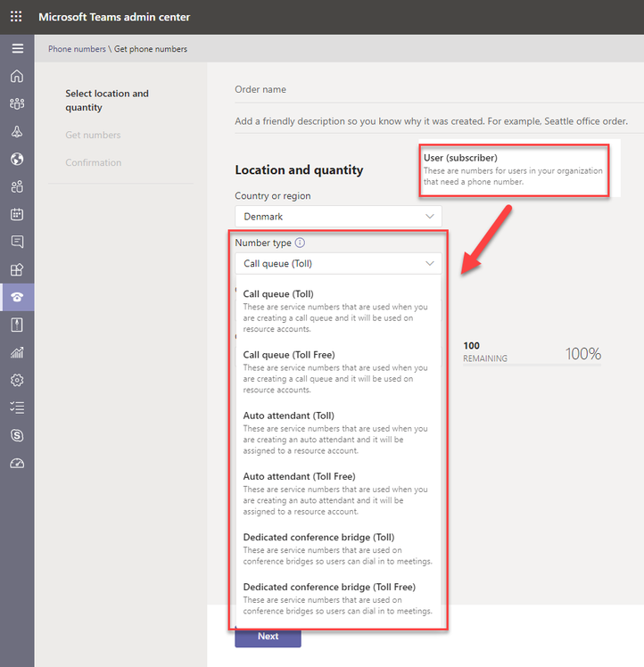This screenshot has height=667, width=644.
Task: Focus the friendly description field
Action: pyautogui.click(x=439, y=121)
